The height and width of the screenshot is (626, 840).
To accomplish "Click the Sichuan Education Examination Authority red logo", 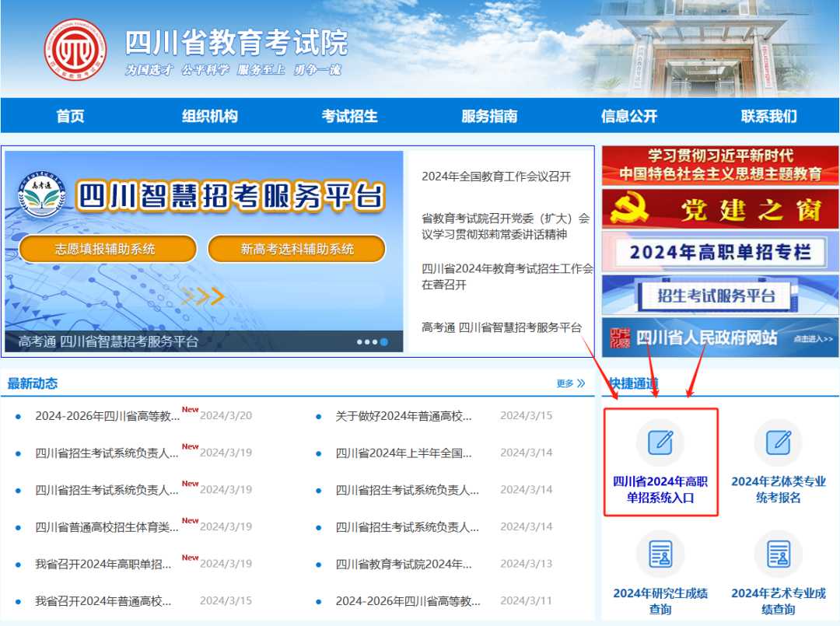I will [x=75, y=50].
